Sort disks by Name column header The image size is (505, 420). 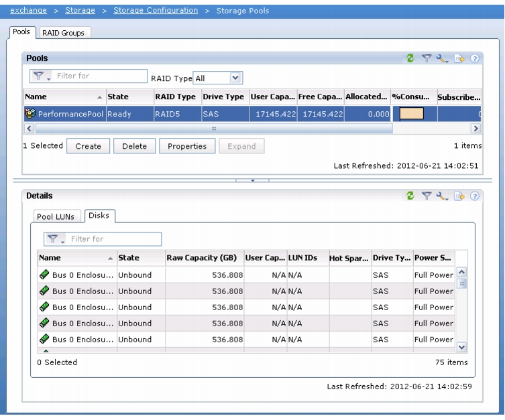coord(76,258)
